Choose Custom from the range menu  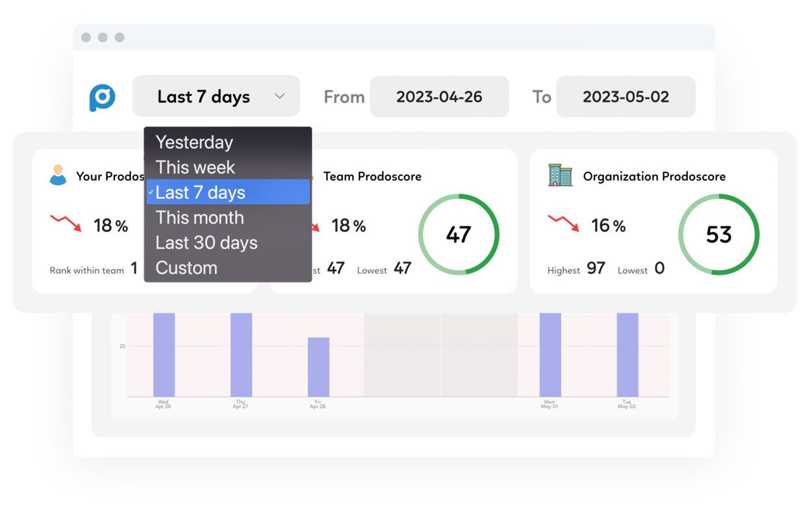228,268
